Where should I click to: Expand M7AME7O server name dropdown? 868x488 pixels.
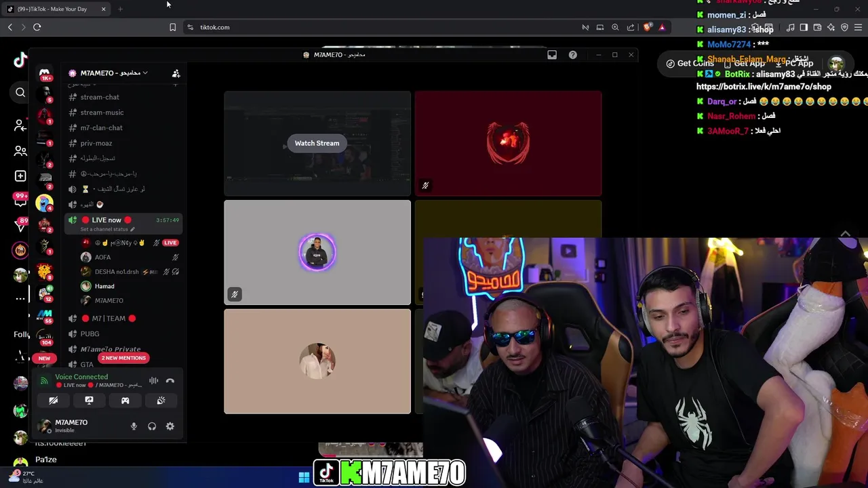pyautogui.click(x=145, y=73)
